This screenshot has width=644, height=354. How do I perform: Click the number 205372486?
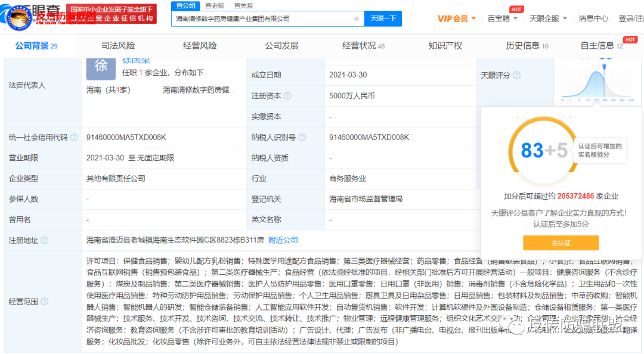tap(575, 196)
